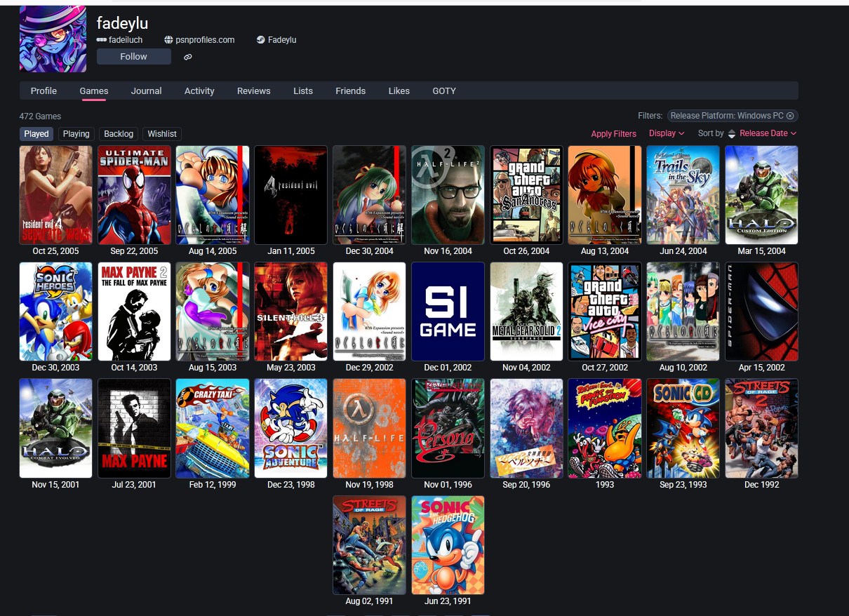Open the Silent Hill 3 cover
Screen dimensions: 849x616
tap(291, 312)
